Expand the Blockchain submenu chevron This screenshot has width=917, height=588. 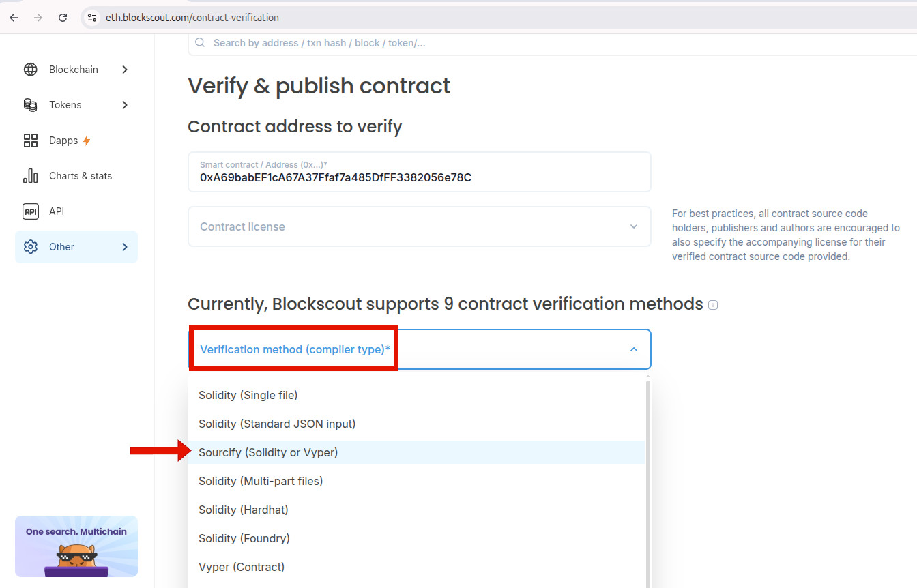pyautogui.click(x=124, y=70)
